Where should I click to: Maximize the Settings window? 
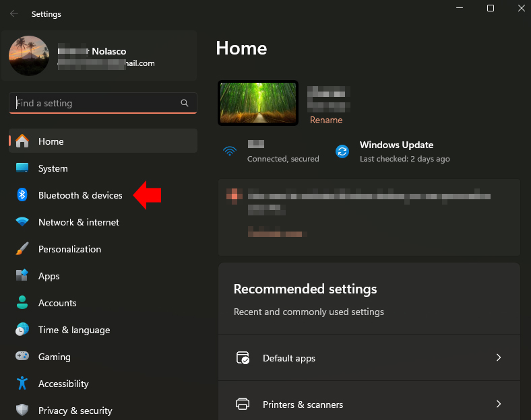point(491,8)
